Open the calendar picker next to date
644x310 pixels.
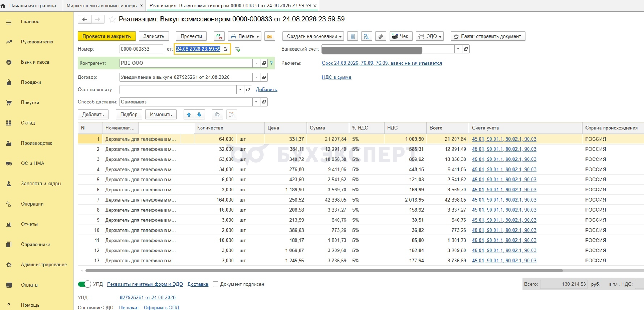coord(226,49)
